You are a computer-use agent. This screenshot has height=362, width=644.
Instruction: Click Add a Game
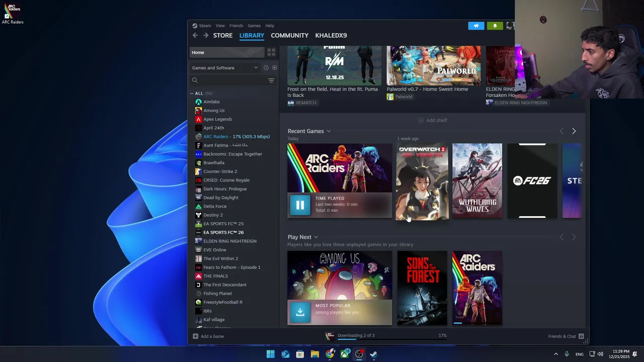208,336
